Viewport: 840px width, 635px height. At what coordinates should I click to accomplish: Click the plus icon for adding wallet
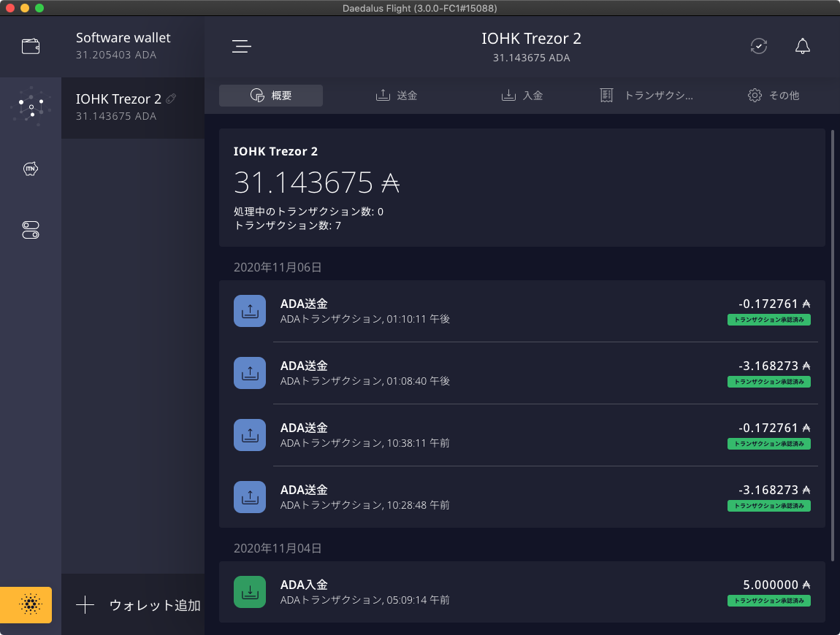[x=85, y=605]
